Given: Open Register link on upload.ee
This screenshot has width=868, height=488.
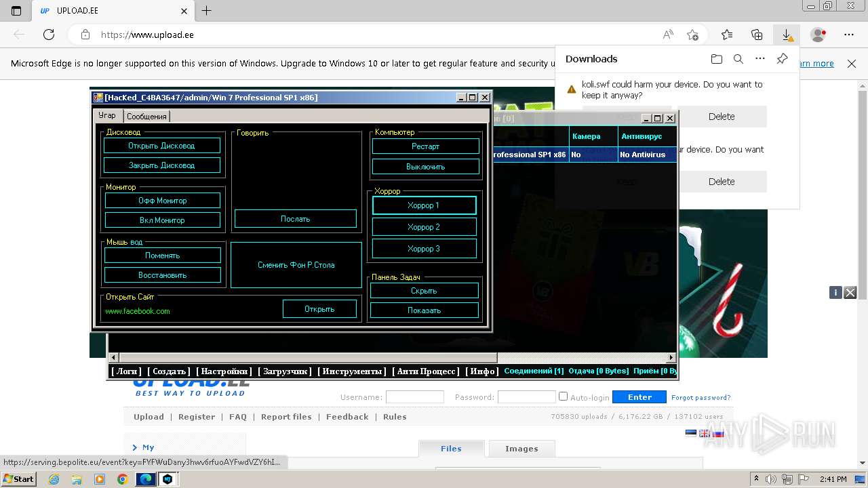Looking at the screenshot, I should click(x=197, y=417).
